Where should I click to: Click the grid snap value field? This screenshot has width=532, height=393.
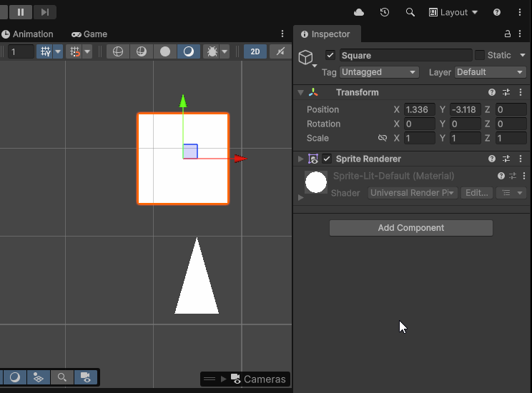[21, 52]
